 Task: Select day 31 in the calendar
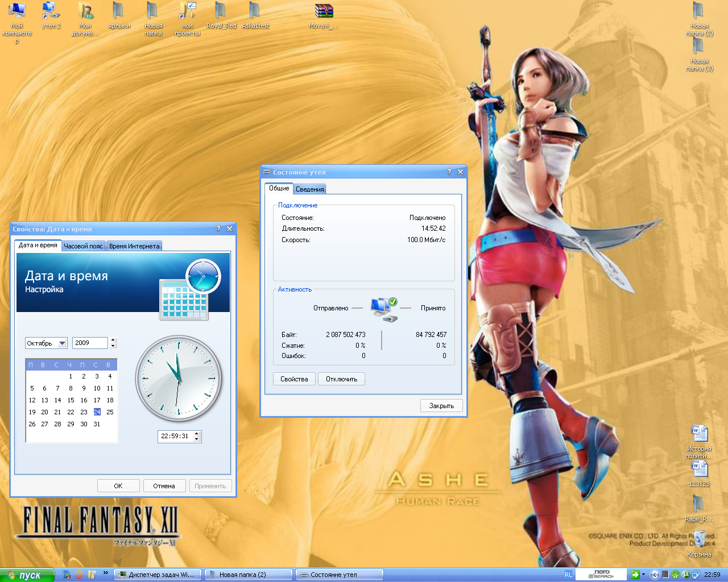pyautogui.click(x=97, y=424)
